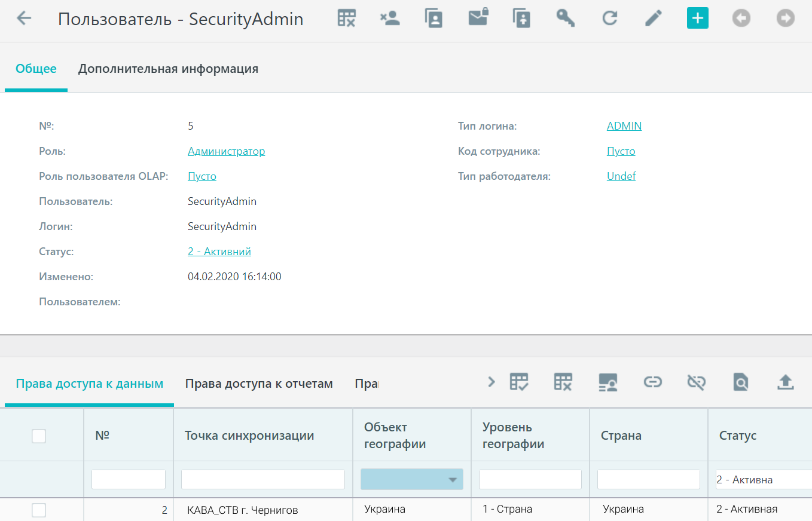This screenshot has height=521, width=812.
Task: Select the Права доступа к данным tab
Action: click(x=90, y=384)
